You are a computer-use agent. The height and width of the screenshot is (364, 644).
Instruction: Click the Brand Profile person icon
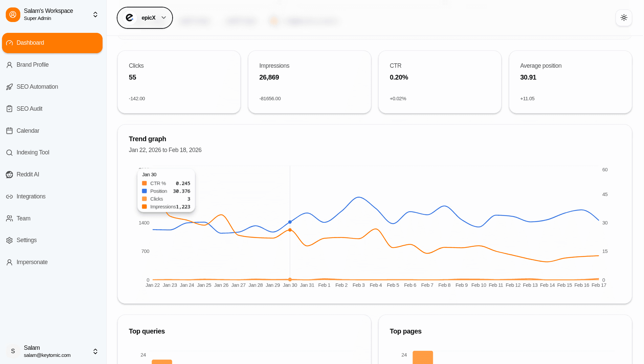9,65
